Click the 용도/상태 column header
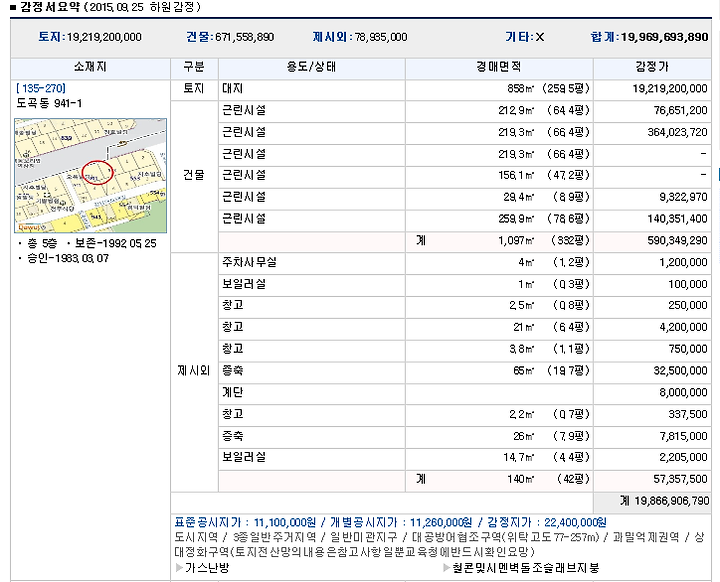Image resolution: width=720 pixels, height=582 pixels. pyautogui.click(x=312, y=67)
